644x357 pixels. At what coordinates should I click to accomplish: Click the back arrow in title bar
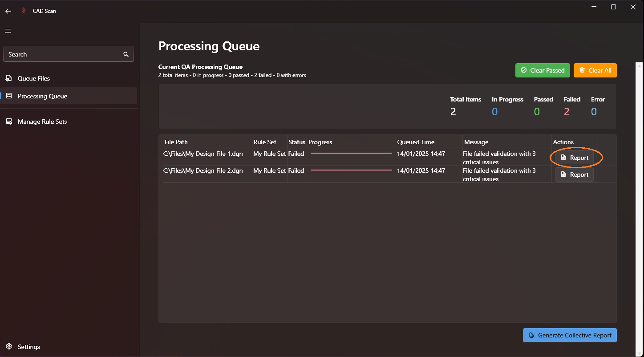coord(8,11)
